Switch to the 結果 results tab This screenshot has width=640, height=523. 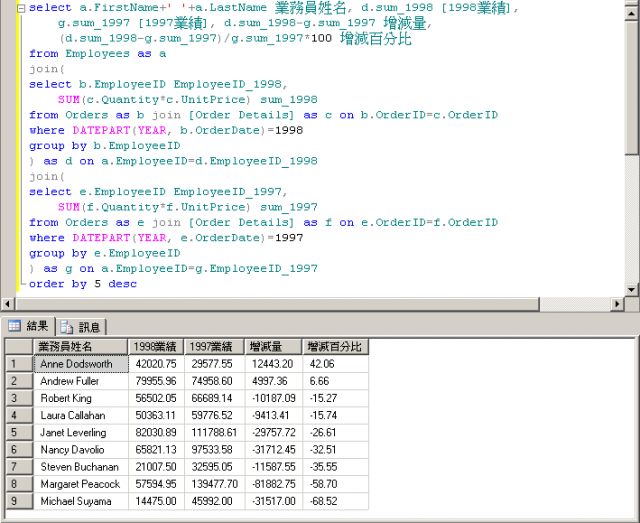(x=28, y=326)
